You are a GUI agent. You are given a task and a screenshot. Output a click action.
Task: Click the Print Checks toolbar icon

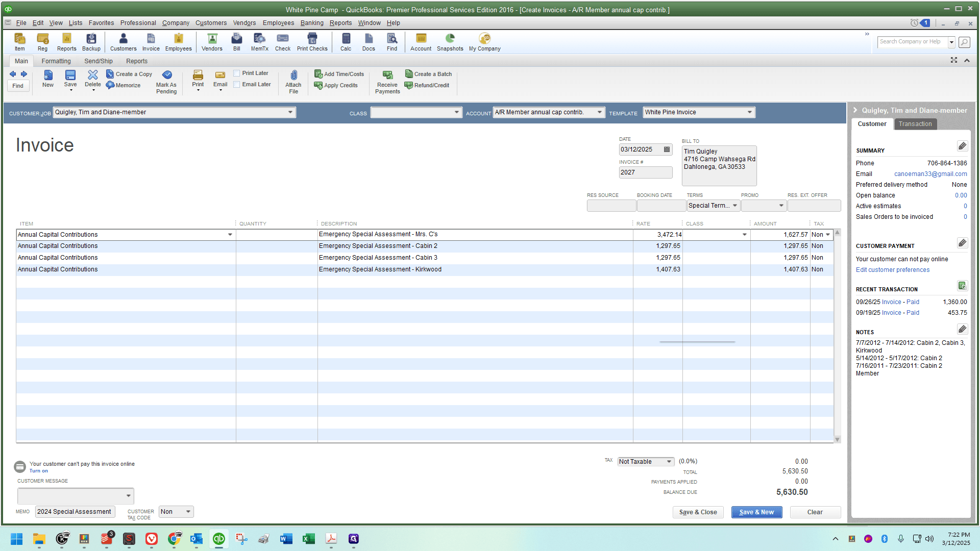pyautogui.click(x=312, y=42)
